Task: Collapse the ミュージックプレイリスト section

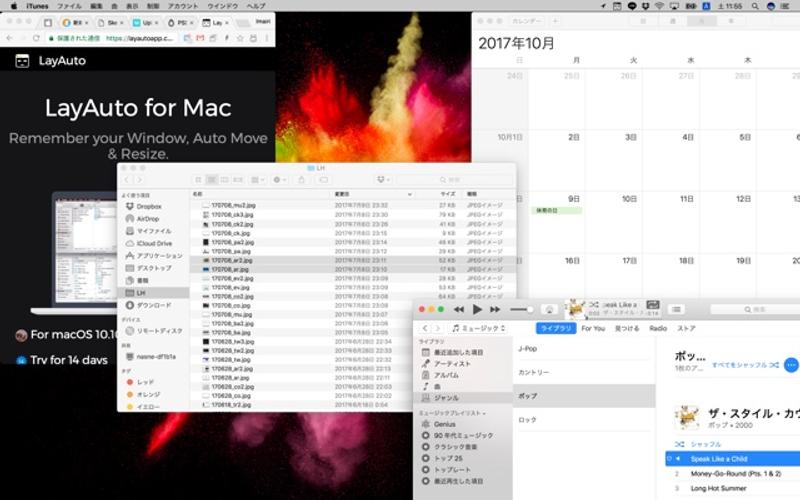Action: point(485,412)
